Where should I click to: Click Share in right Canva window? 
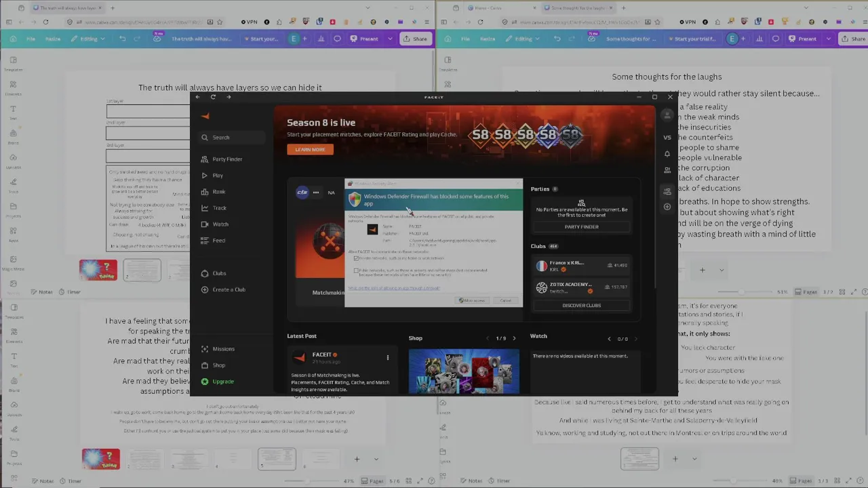click(854, 39)
